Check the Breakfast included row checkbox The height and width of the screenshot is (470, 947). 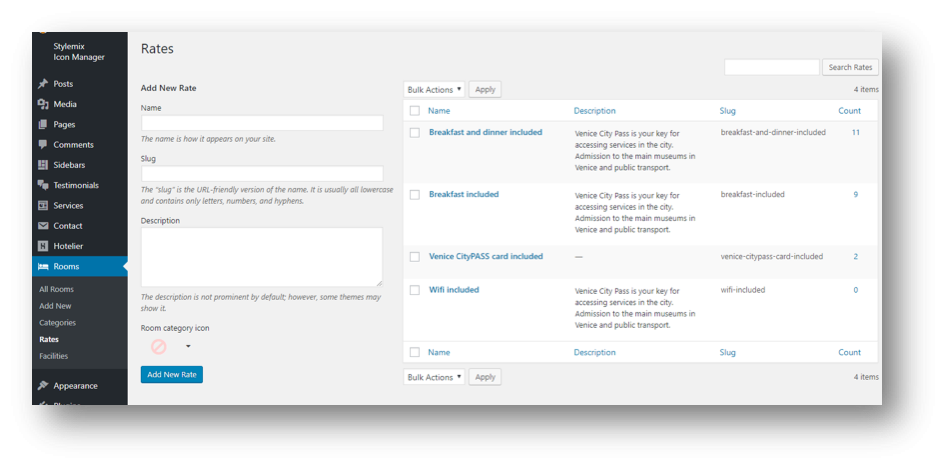(x=415, y=195)
